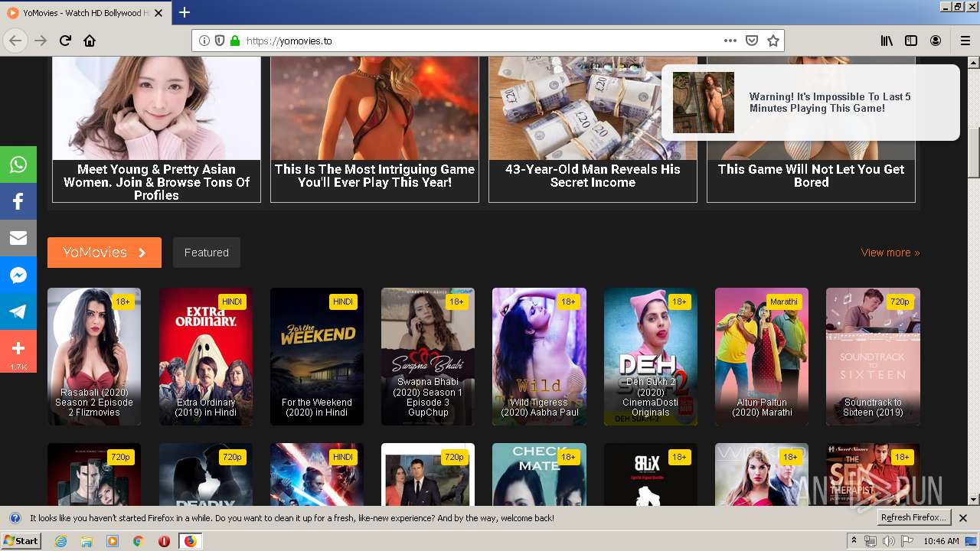Toggle the sidebar view icon

point(911,41)
